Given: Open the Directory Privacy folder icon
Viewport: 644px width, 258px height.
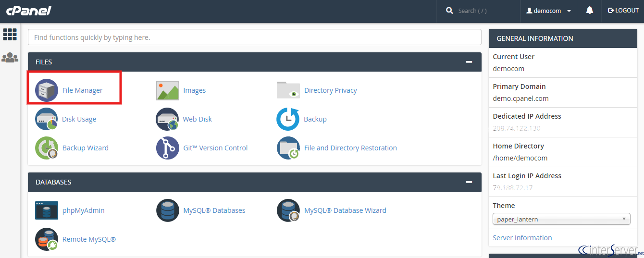Looking at the screenshot, I should click(x=288, y=90).
